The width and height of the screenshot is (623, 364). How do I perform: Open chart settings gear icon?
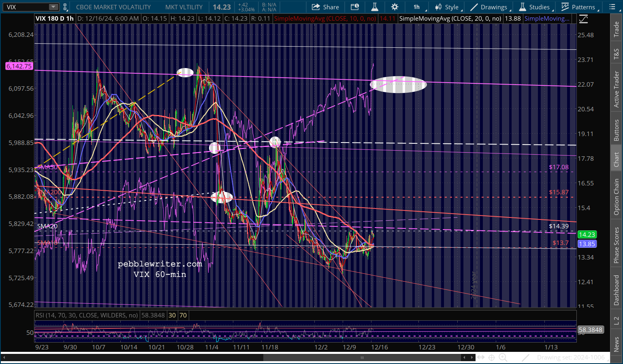point(395,7)
